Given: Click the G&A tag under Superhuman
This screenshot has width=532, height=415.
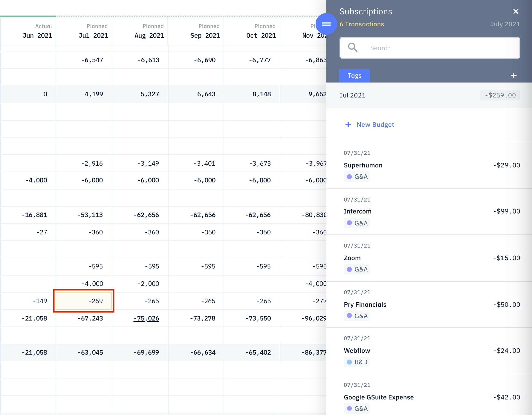Looking at the screenshot, I should tap(357, 177).
